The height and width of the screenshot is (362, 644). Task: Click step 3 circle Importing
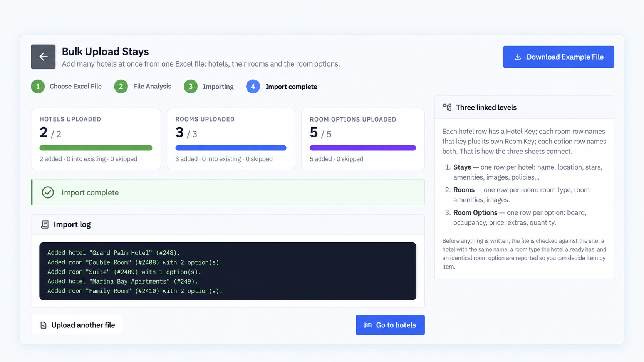(191, 87)
